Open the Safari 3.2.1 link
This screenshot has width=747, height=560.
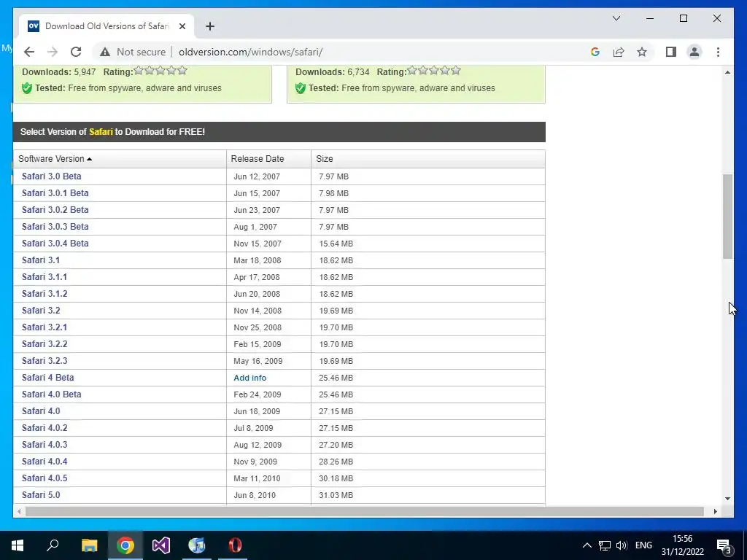[44, 327]
